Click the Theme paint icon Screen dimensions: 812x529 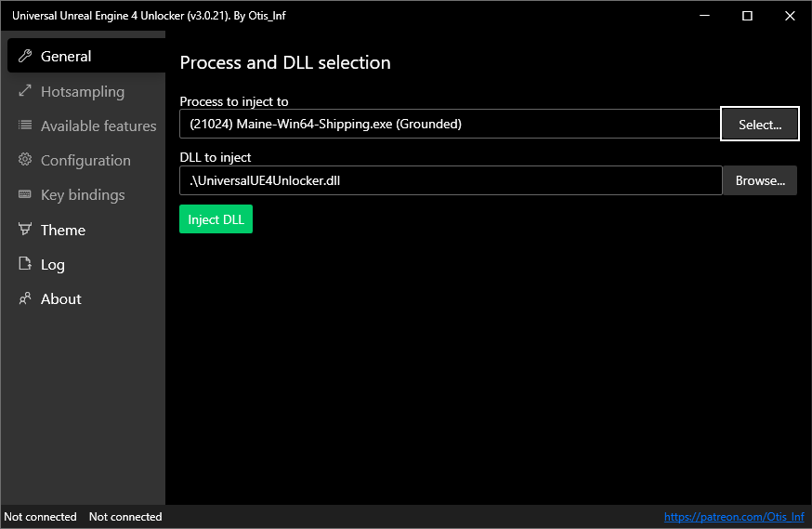pos(25,230)
